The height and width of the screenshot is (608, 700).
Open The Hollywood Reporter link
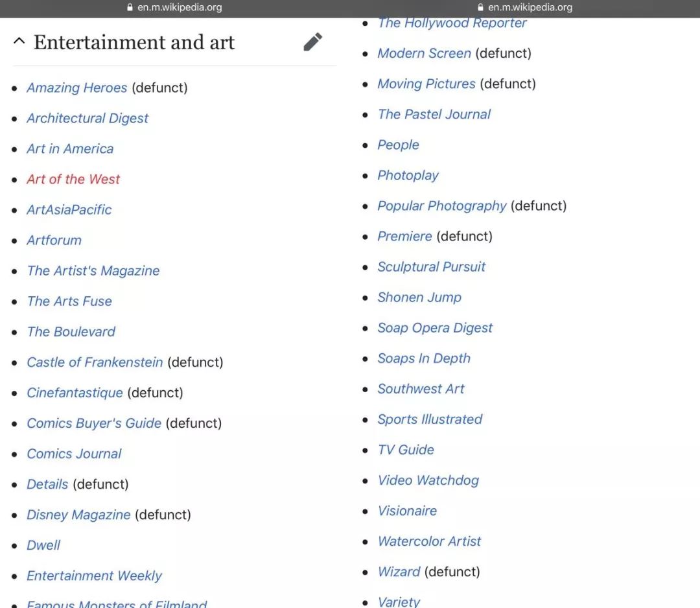(x=452, y=23)
